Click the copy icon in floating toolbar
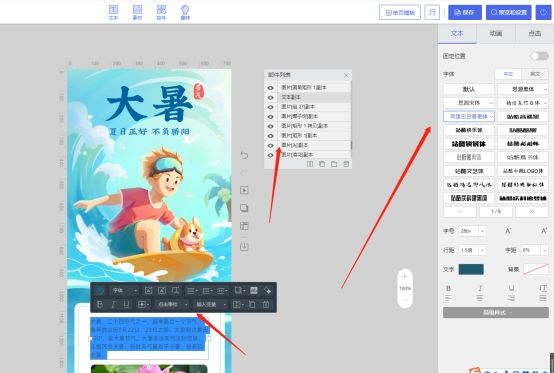Image resolution: width=554 pixels, height=373 pixels. coord(252,304)
